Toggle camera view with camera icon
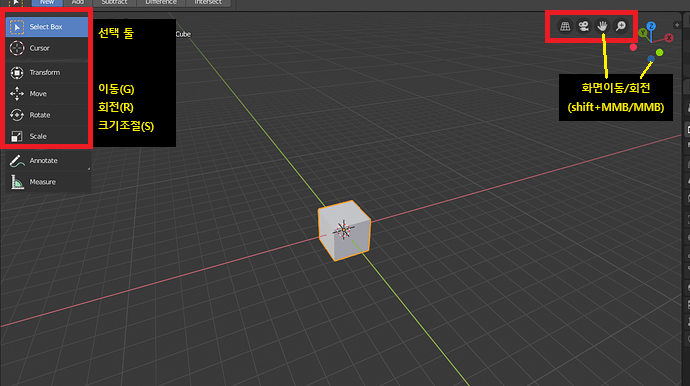The width and height of the screenshot is (690, 386). (x=584, y=26)
